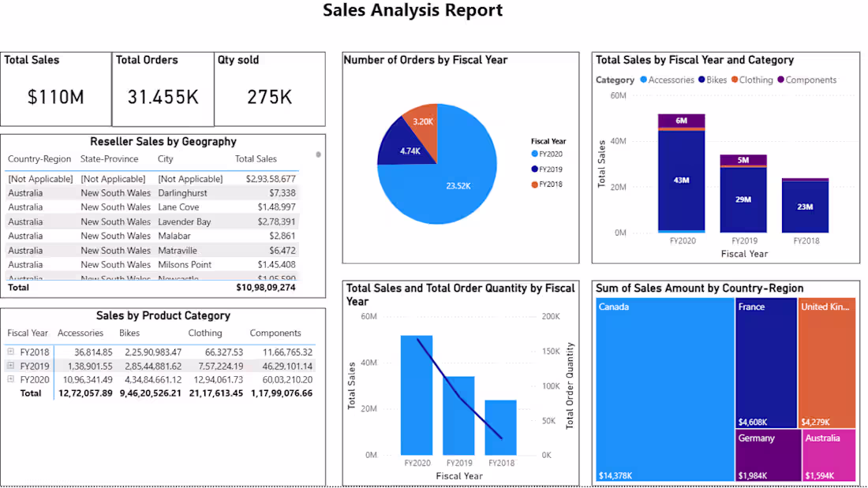Select the FY2020 stacked bar in the category chart
Image resolution: width=868 pixels, height=488 pixels.
[682, 181]
